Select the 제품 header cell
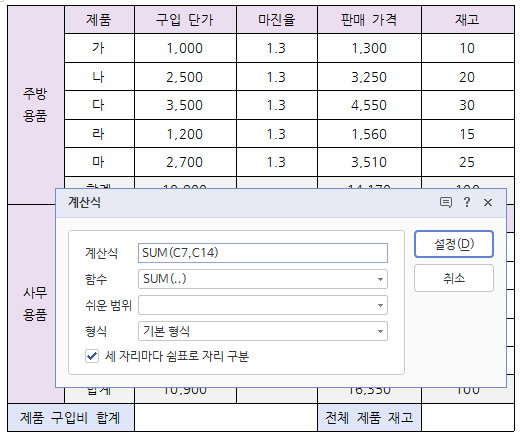This screenshot has width=520, height=438. point(99,20)
